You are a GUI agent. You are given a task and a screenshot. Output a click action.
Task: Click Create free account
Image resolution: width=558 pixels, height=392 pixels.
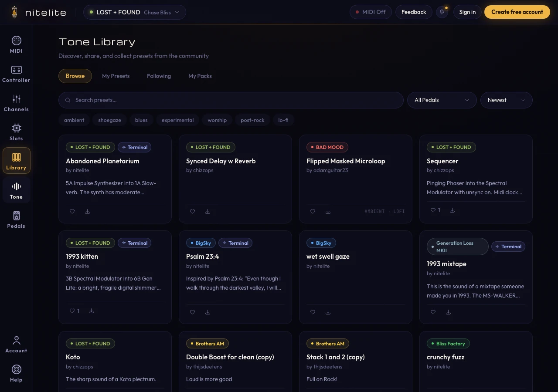coord(517,12)
